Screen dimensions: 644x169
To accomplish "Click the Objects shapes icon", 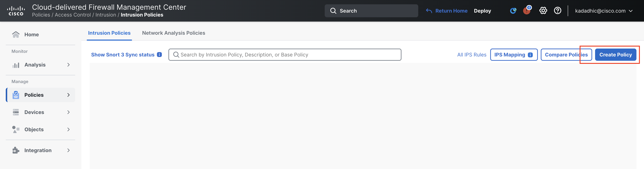I will (16, 129).
